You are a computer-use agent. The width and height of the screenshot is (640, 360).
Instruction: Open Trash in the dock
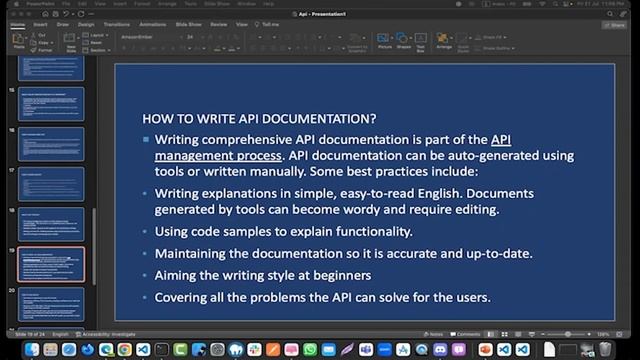click(605, 349)
